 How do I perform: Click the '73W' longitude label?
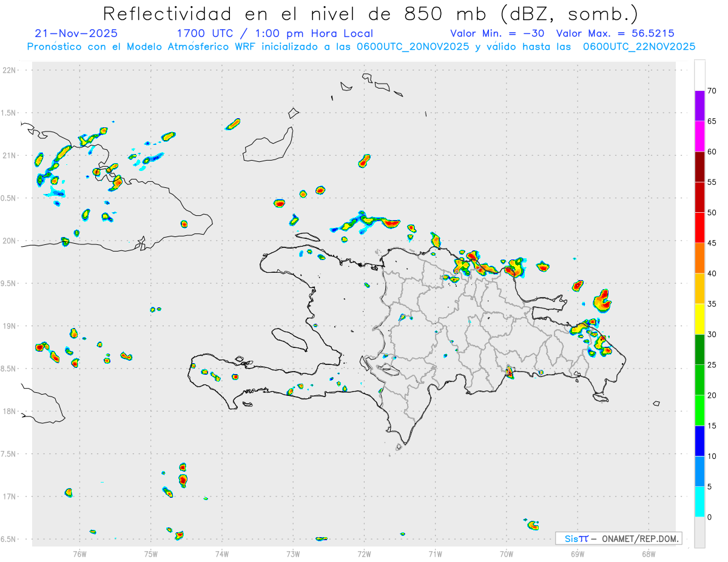293,554
